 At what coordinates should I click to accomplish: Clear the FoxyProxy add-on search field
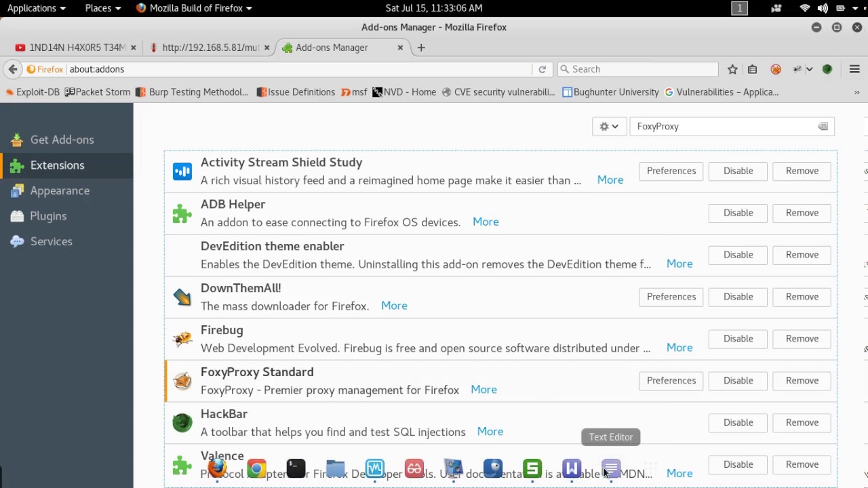[823, 127]
